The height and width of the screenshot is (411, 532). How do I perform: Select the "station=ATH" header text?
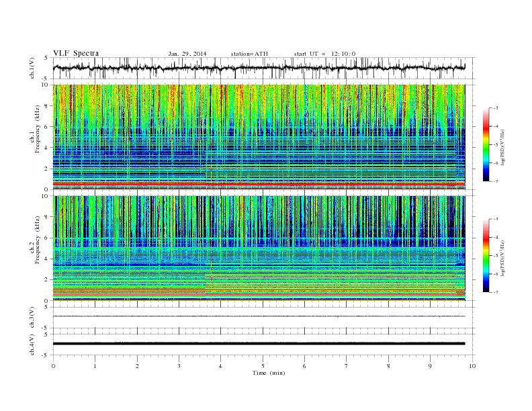point(249,54)
